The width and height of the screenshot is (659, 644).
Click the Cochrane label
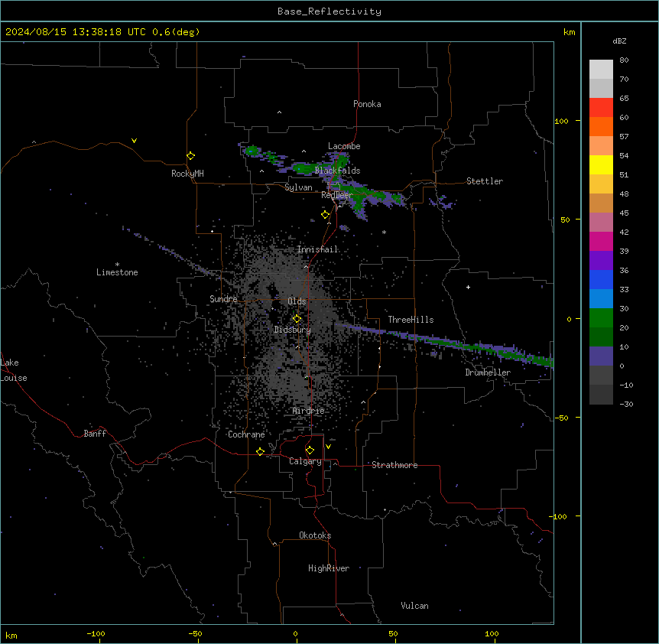tap(246, 434)
